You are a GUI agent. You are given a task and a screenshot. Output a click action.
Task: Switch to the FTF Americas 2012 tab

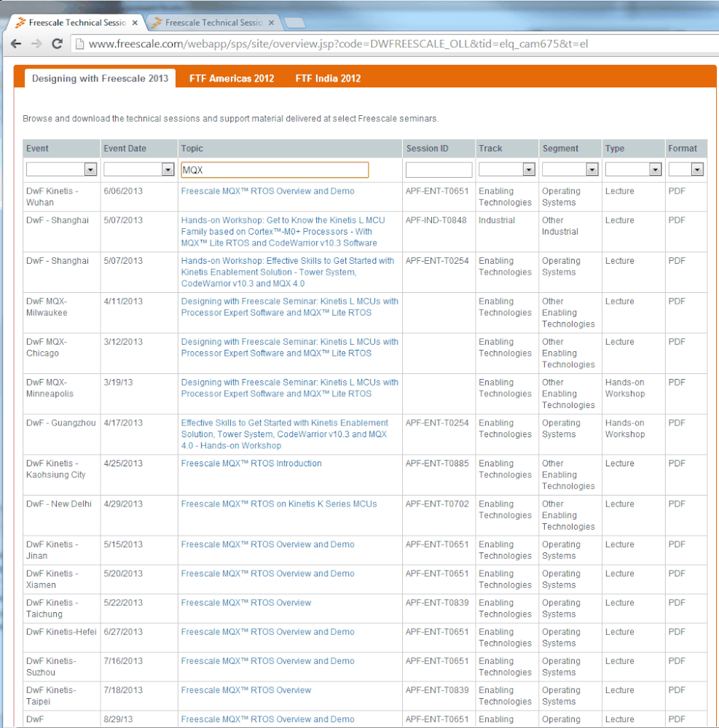coord(232,78)
